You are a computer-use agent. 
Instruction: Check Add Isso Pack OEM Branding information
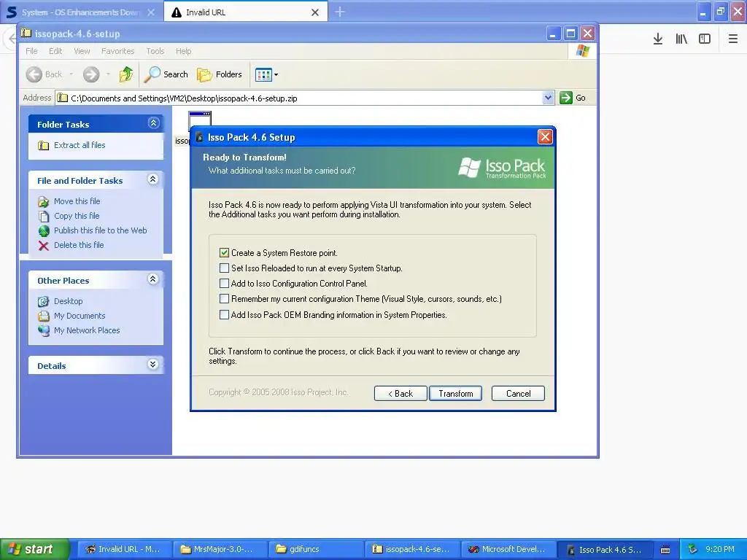[225, 315]
